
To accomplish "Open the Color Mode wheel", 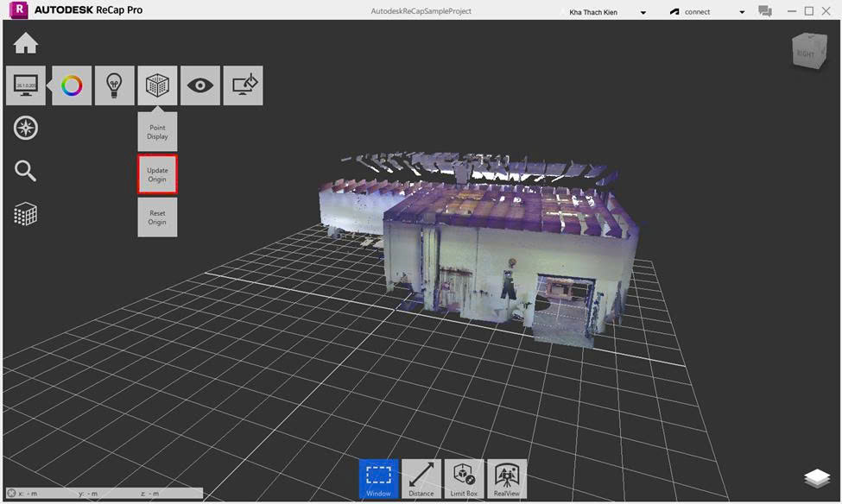I will coord(72,85).
